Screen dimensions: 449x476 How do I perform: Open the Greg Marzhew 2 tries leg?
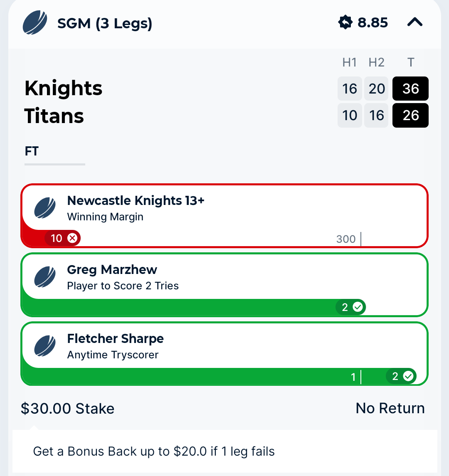pos(224,285)
